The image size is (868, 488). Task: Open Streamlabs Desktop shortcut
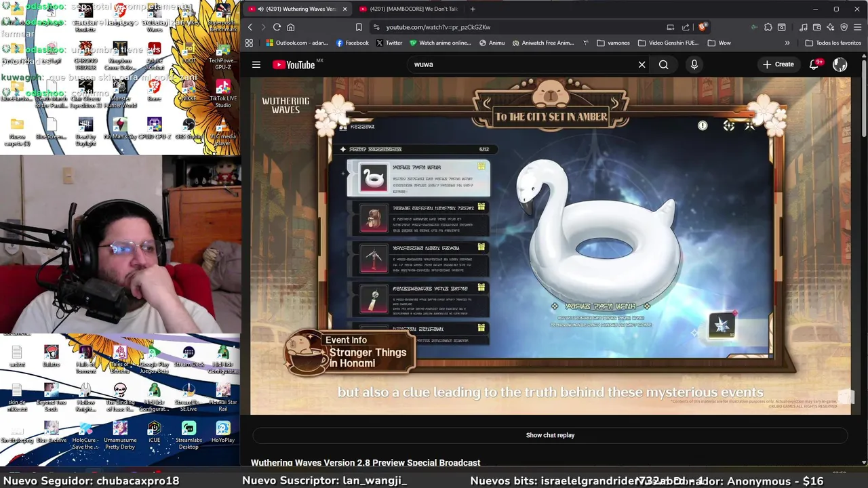pos(189,434)
